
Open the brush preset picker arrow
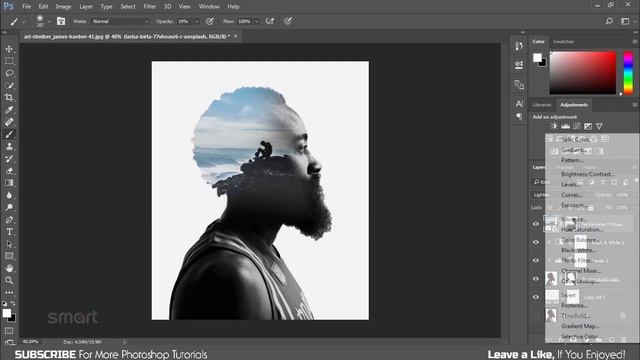pos(49,22)
